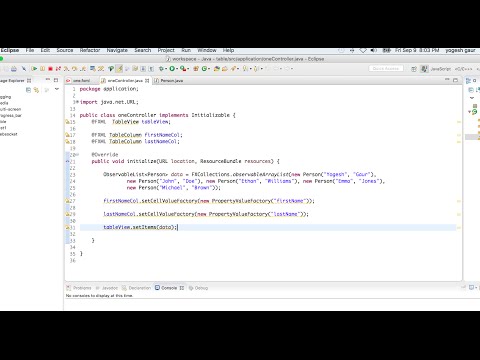480x360 pixels.
Task: Open the Next Annotation dropdown arrow
Action: (251, 69)
